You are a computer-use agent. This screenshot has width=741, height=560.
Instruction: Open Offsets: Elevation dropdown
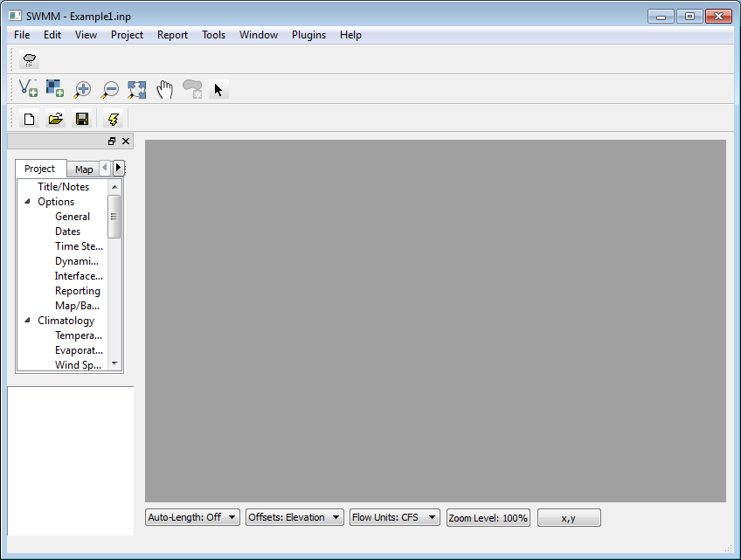pyautogui.click(x=294, y=517)
